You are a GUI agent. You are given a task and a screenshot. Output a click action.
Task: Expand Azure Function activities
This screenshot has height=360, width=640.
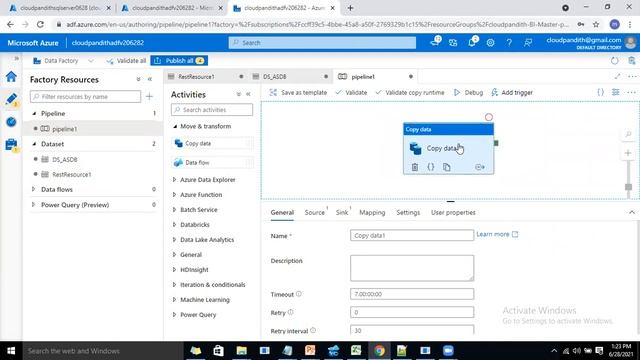click(174, 195)
